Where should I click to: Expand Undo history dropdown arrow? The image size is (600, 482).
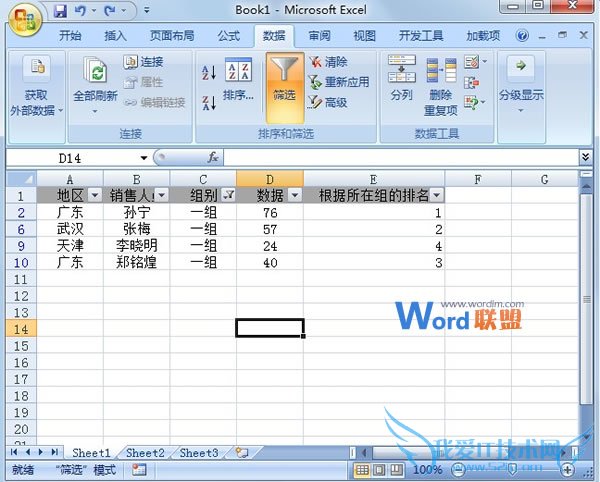(94, 11)
